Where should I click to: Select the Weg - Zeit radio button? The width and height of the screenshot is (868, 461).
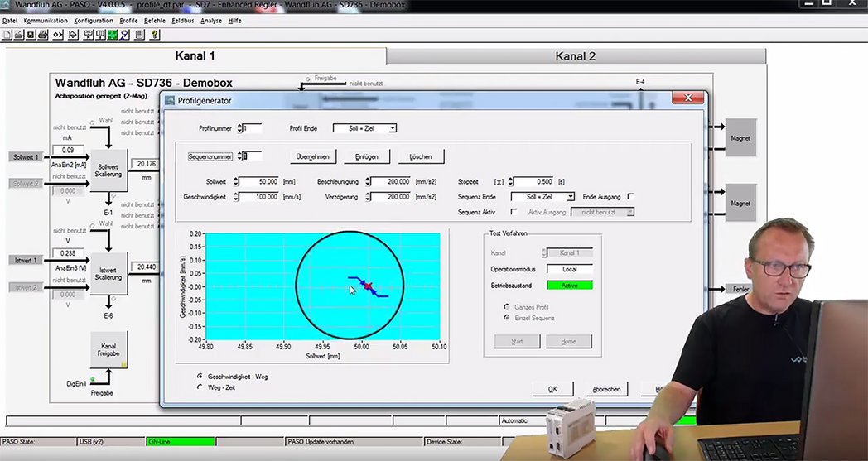click(200, 387)
